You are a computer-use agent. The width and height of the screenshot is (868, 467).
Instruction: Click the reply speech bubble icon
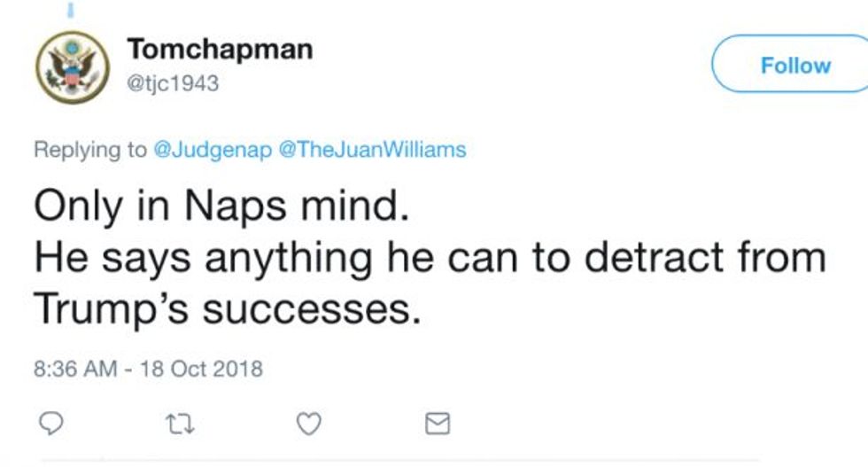[x=51, y=424]
